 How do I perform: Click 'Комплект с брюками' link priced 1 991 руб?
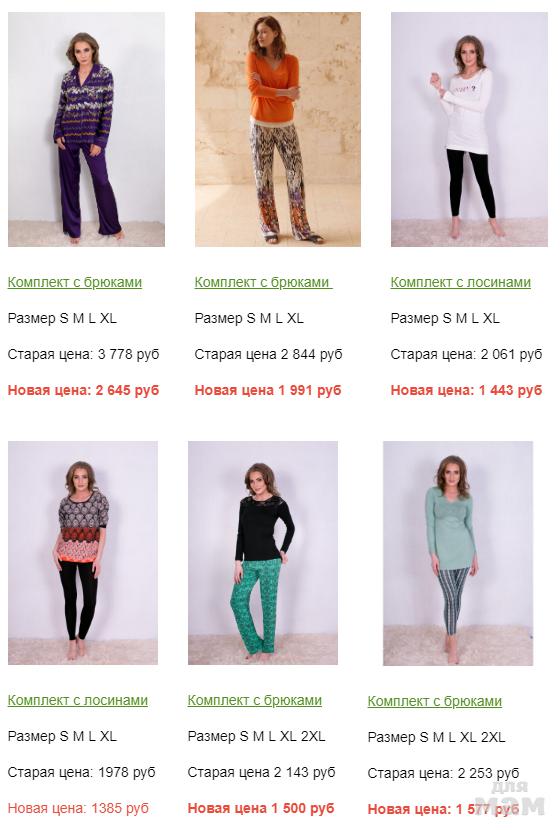pos(263,282)
